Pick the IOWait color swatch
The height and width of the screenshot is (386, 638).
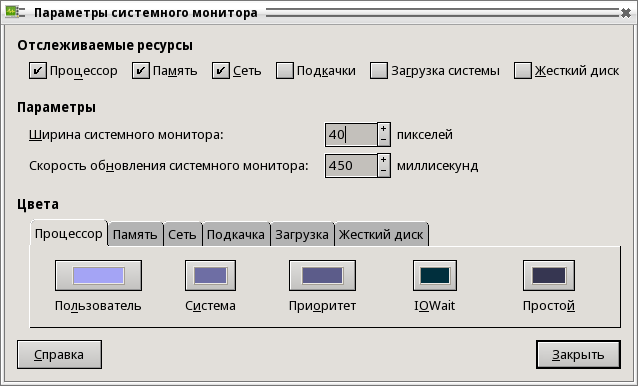[x=435, y=276]
